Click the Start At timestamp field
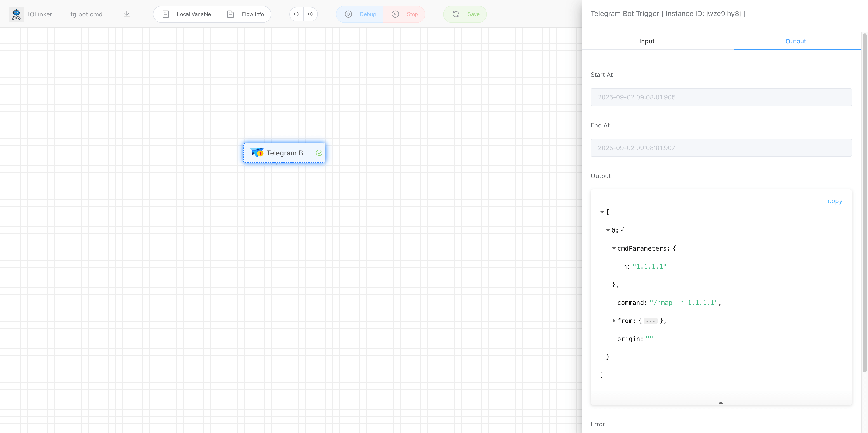 click(721, 97)
